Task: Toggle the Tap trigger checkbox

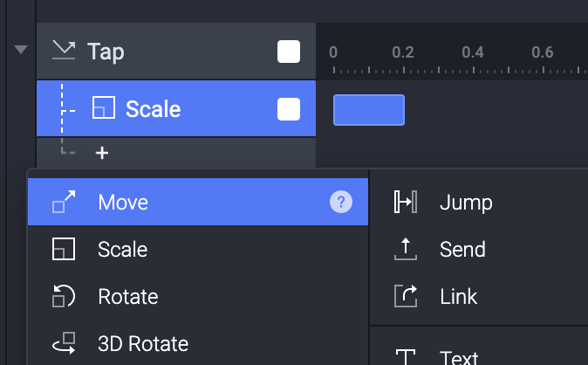Action: click(x=289, y=52)
